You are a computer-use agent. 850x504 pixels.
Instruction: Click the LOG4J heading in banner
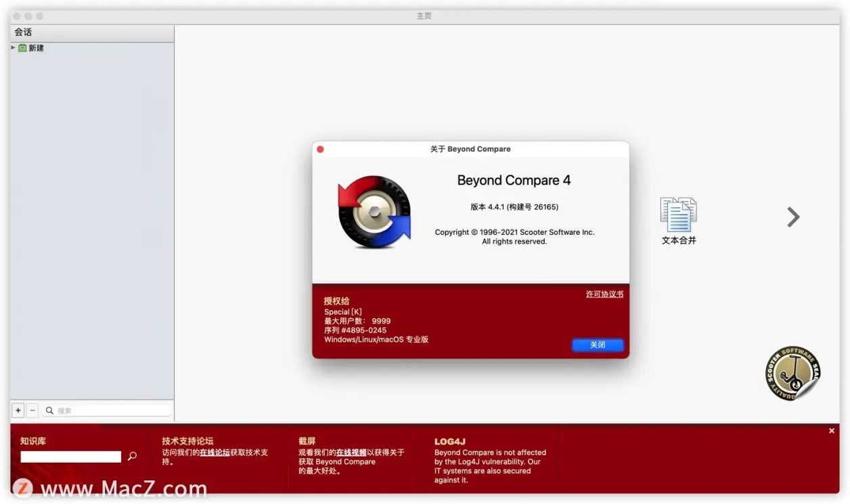450,442
